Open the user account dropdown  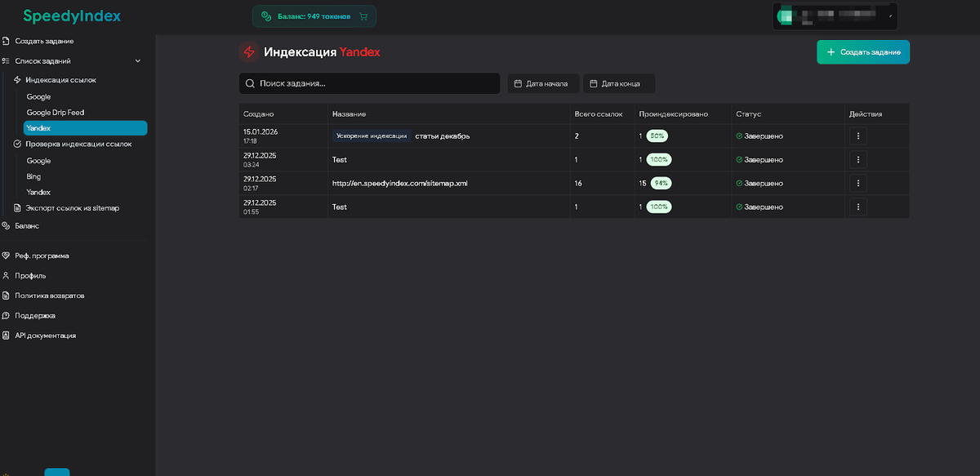[834, 16]
